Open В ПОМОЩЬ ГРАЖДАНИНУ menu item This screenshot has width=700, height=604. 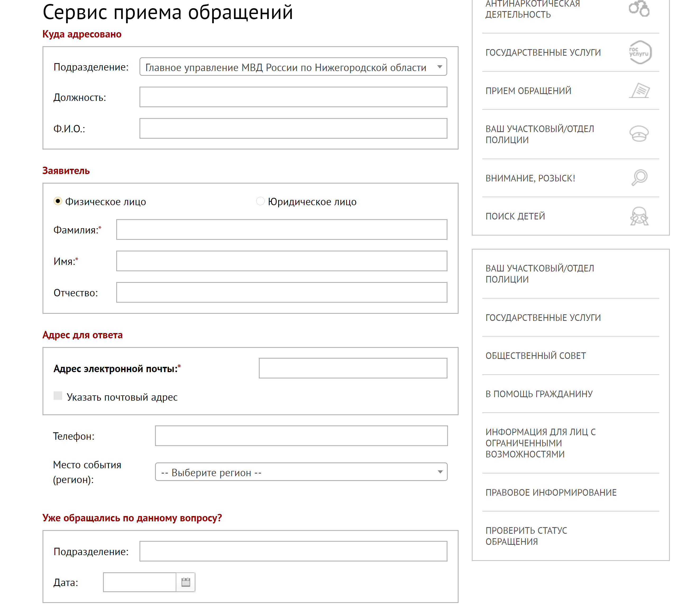[539, 394]
